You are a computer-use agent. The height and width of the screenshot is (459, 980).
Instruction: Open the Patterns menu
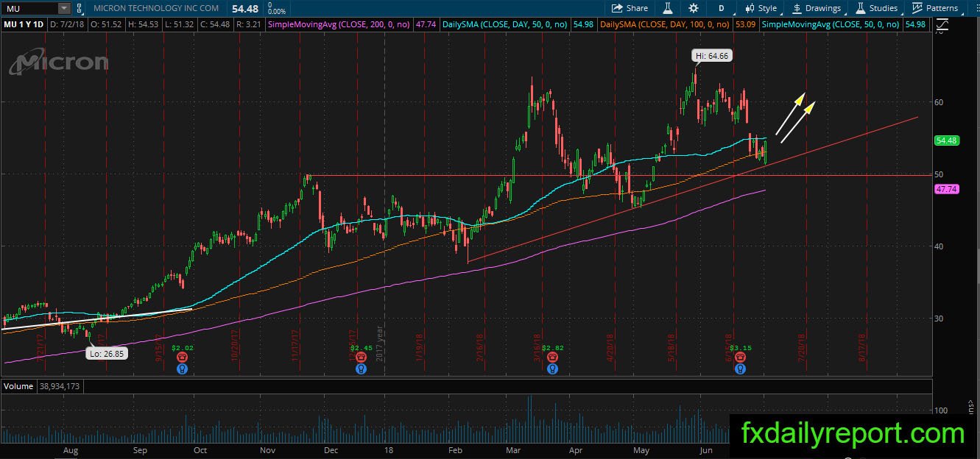(935, 8)
